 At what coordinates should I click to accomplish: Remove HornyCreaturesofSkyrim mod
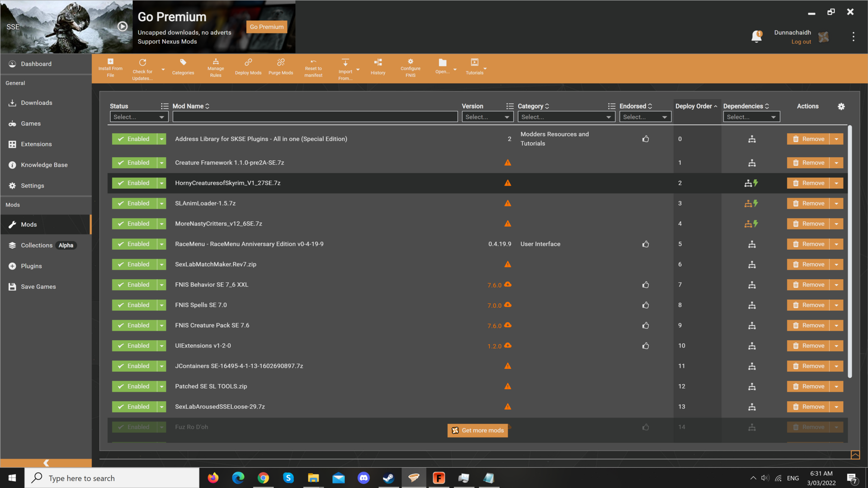click(808, 183)
